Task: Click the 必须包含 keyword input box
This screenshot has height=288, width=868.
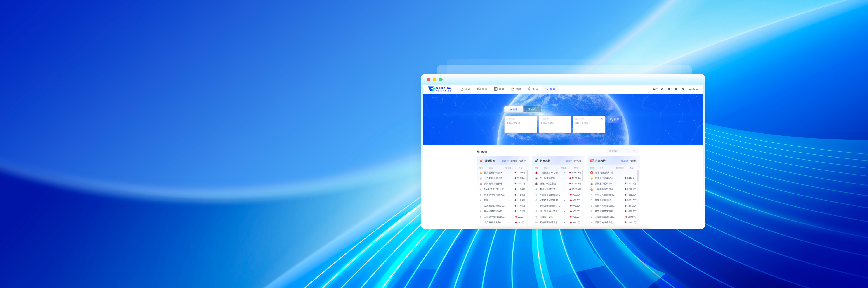Action: click(520, 124)
